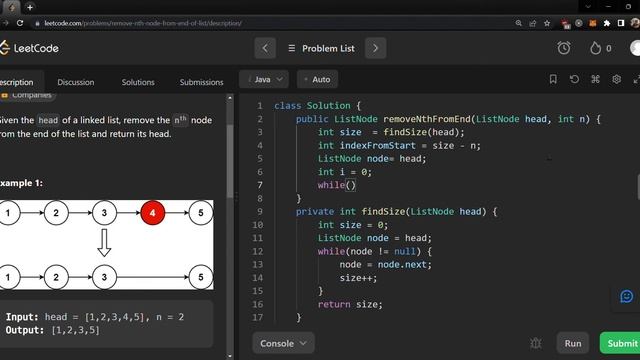Go to next problem arrow
This screenshot has height=360, width=640.
[376, 48]
